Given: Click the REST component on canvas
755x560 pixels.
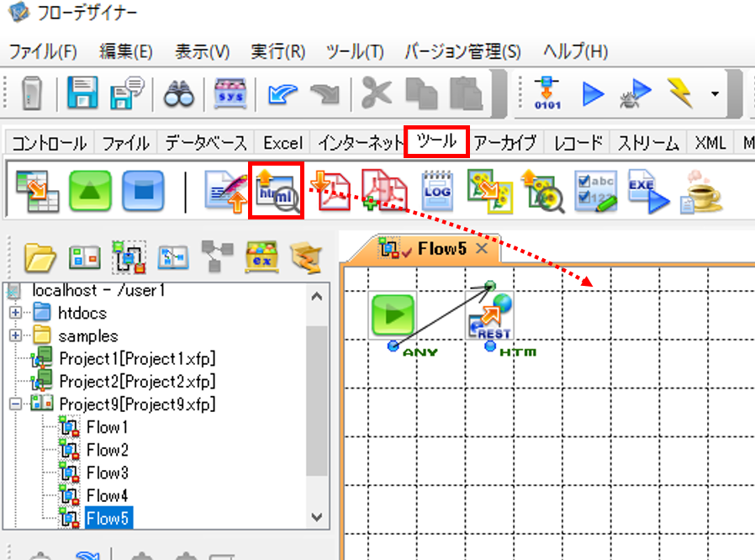Looking at the screenshot, I should pyautogui.click(x=489, y=316).
